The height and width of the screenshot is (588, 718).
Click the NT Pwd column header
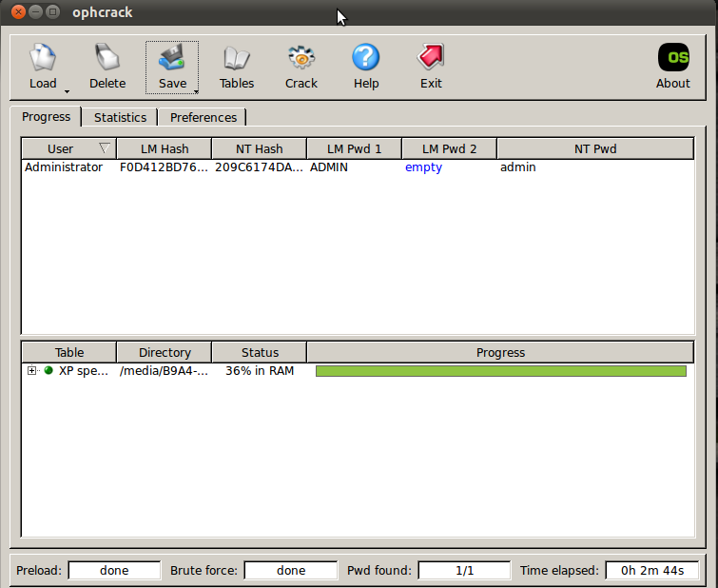(595, 149)
